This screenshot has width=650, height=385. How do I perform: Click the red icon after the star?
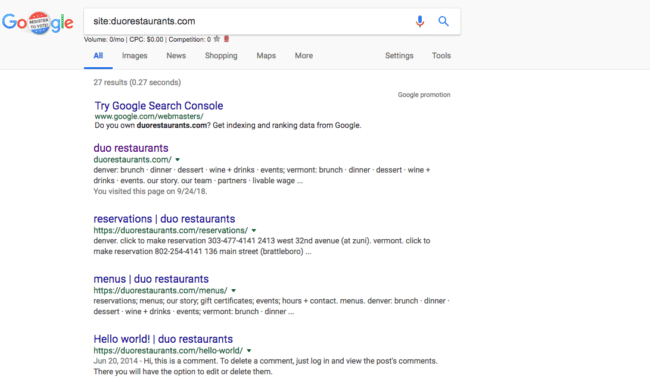(226, 39)
